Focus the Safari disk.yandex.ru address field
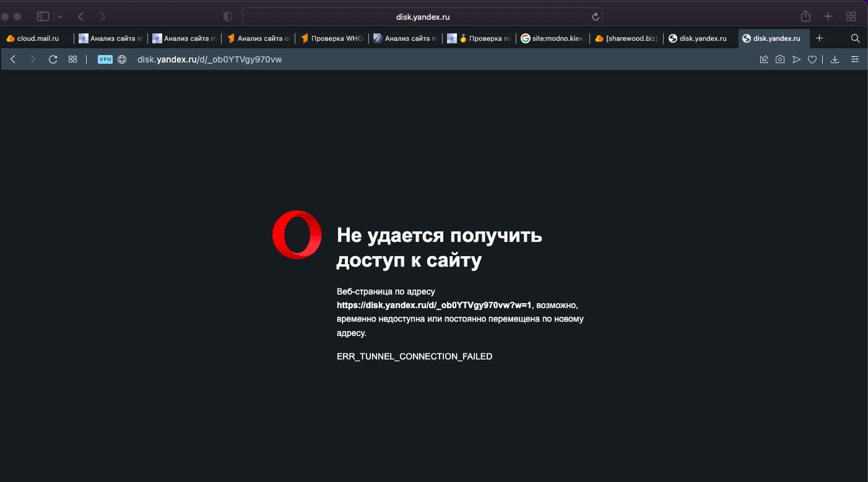Screen dimensions: 868x482 click(422, 17)
